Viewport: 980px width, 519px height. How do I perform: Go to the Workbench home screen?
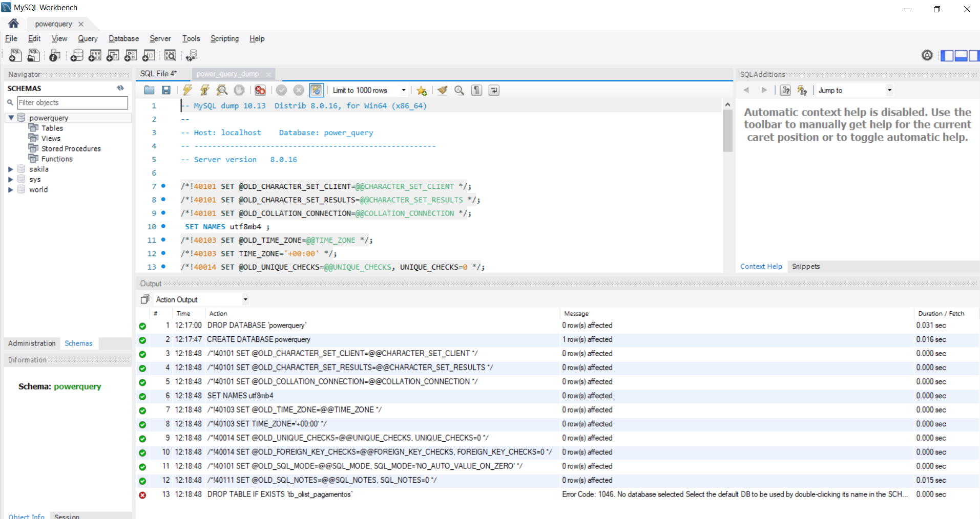click(x=13, y=24)
